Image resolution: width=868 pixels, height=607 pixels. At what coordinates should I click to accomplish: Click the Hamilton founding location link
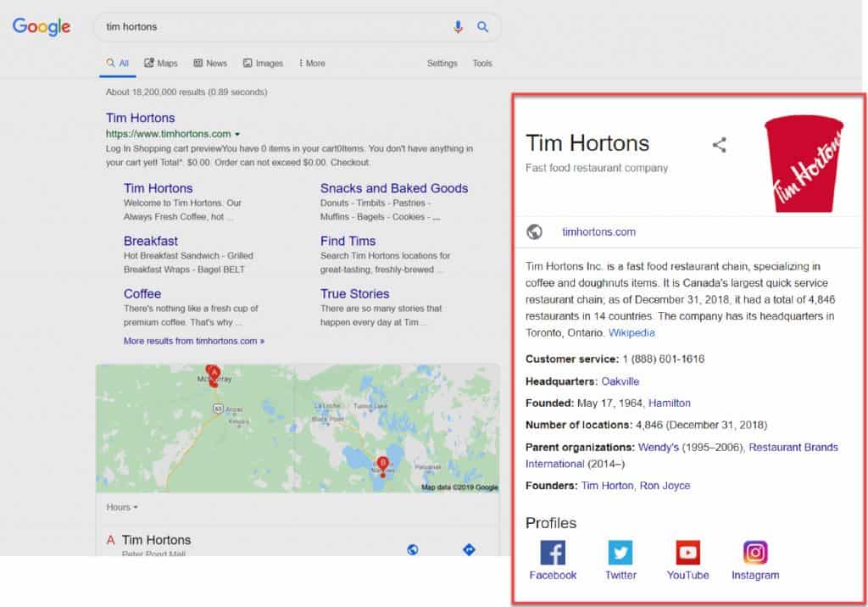coord(670,404)
